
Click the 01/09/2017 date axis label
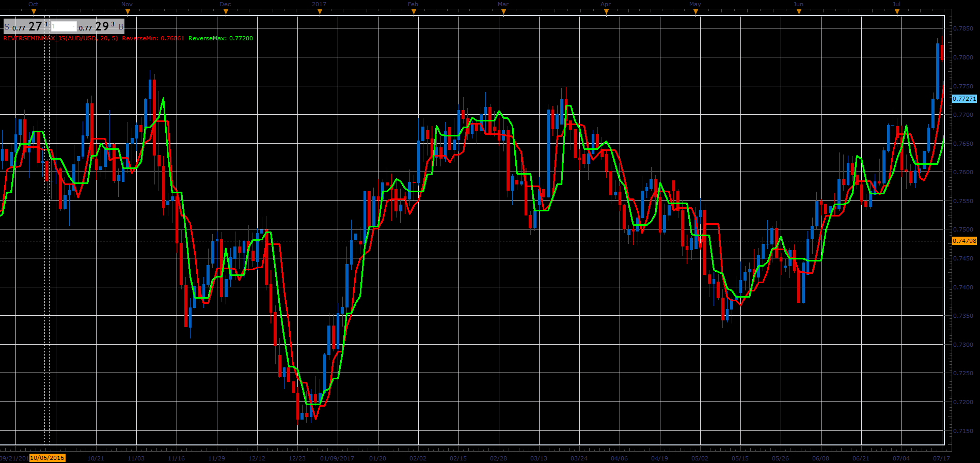click(x=337, y=458)
